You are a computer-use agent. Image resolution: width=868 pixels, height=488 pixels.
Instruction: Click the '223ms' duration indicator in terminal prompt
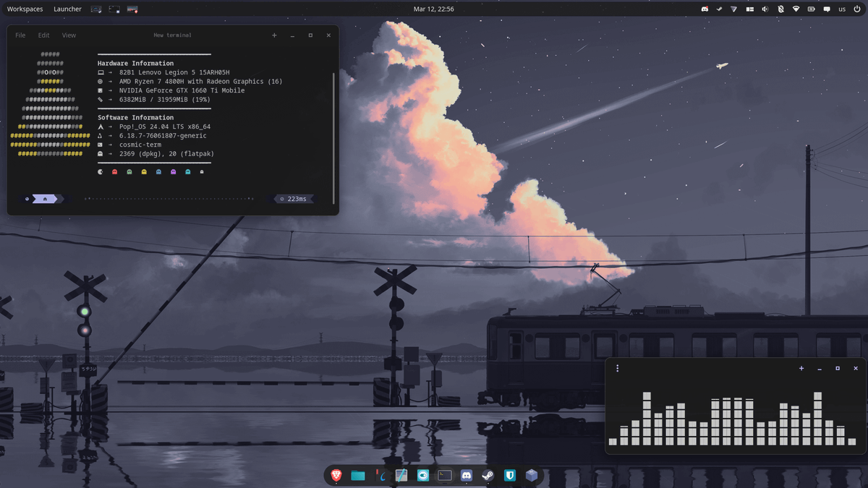pyautogui.click(x=293, y=198)
